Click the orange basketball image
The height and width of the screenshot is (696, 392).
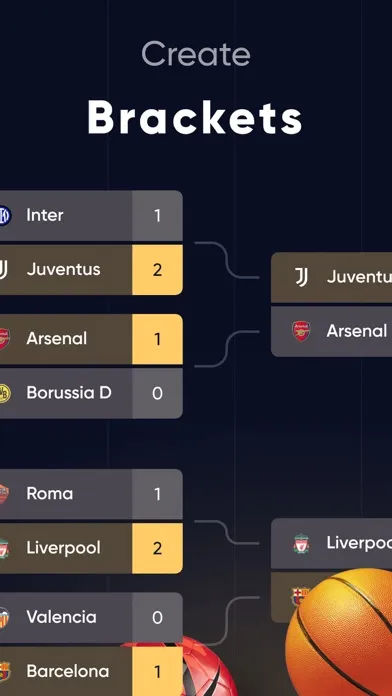point(339,633)
